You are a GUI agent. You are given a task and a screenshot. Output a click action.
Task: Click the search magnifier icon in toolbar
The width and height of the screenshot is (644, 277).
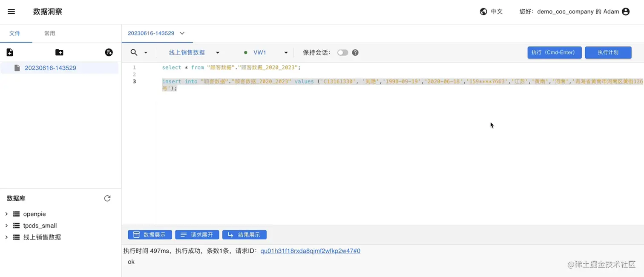coord(134,52)
